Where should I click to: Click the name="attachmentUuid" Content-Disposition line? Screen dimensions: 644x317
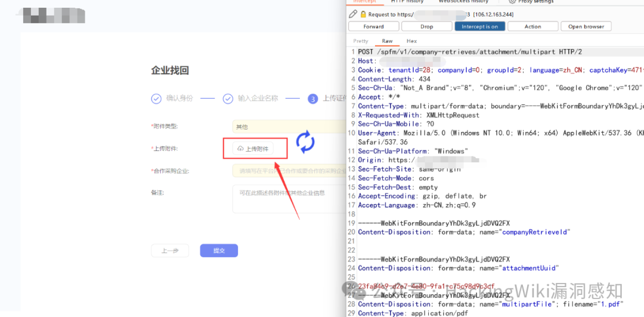pos(459,268)
